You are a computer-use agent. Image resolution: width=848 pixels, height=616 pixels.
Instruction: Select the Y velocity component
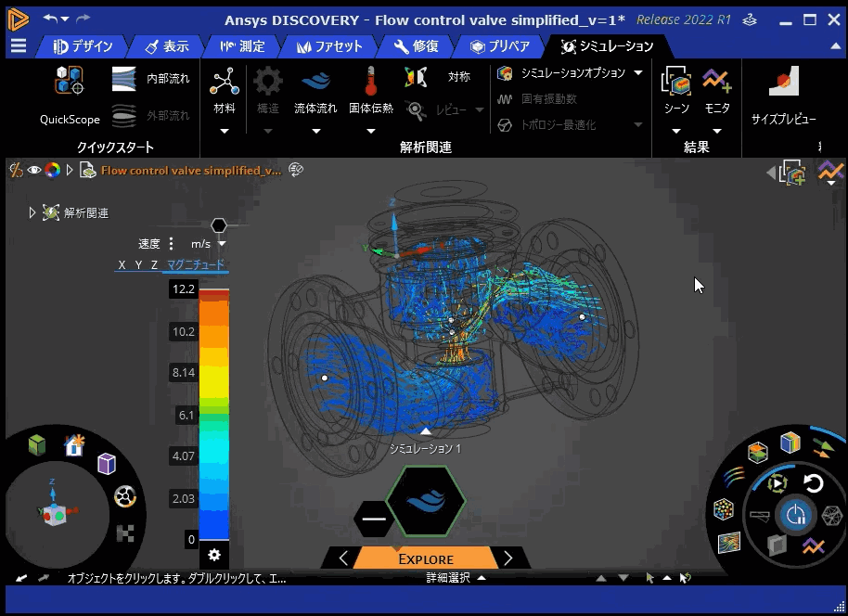[138, 264]
